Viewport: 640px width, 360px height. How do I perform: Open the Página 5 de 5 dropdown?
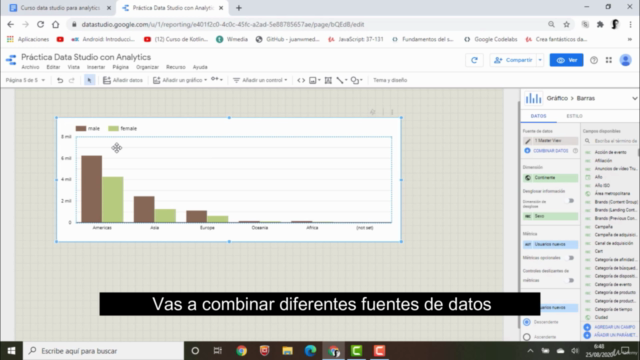[x=25, y=80]
